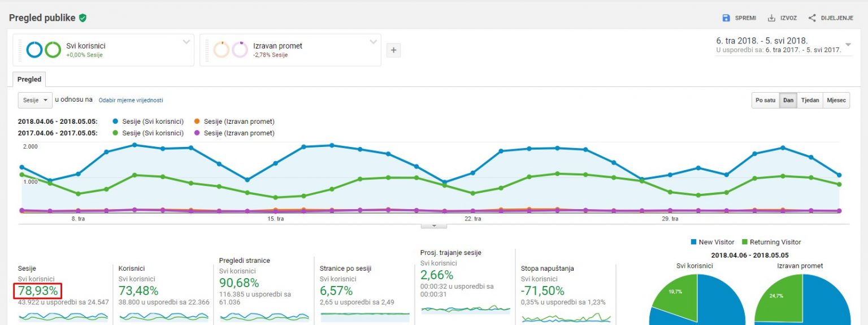This screenshot has height=325, width=868.
Task: Click blue 2018 Sesije (Svi korisnici) legend dot
Action: [116, 122]
